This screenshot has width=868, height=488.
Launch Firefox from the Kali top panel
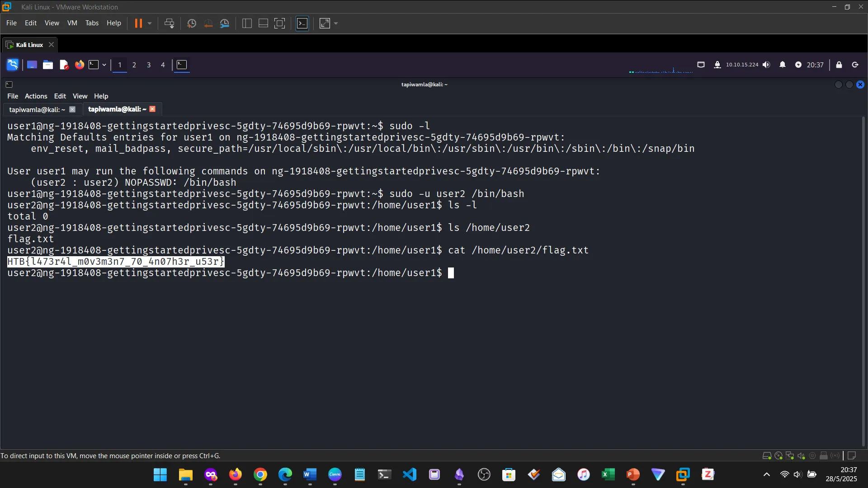[x=79, y=65]
